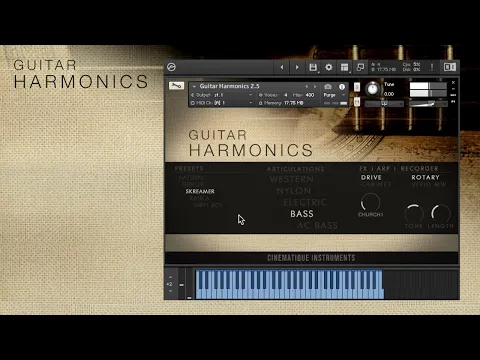
Task: Select the WESTERN articulation
Action: (291, 179)
